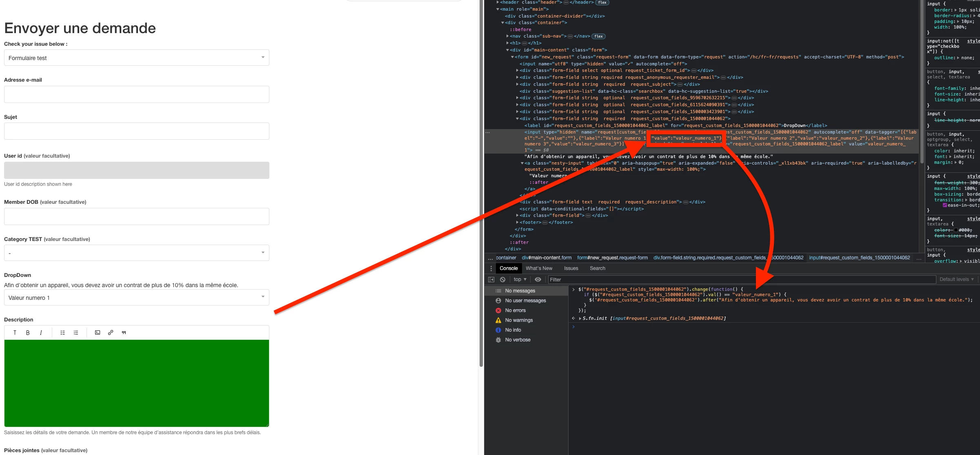
Task: Click the black color swatch in styles
Action: (956, 230)
